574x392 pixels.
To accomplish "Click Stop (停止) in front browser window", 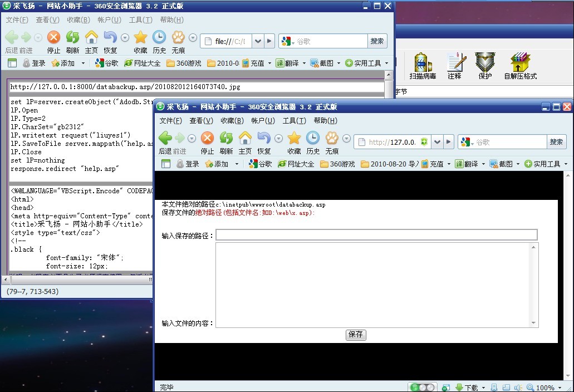I will 207,138.
